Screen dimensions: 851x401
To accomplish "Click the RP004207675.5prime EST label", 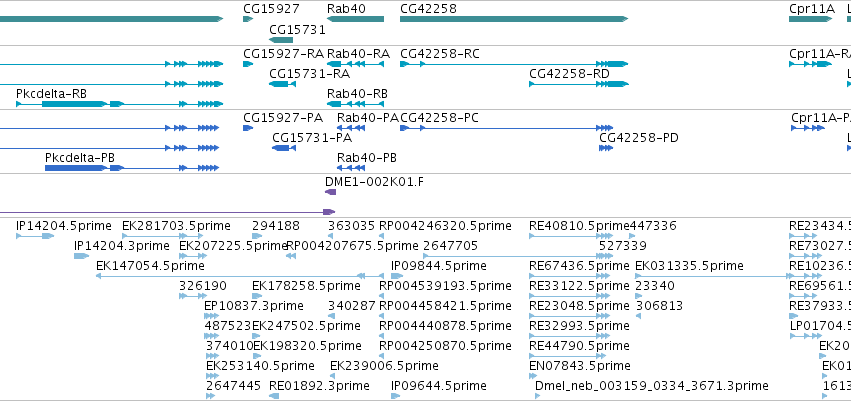I will tap(352, 246).
